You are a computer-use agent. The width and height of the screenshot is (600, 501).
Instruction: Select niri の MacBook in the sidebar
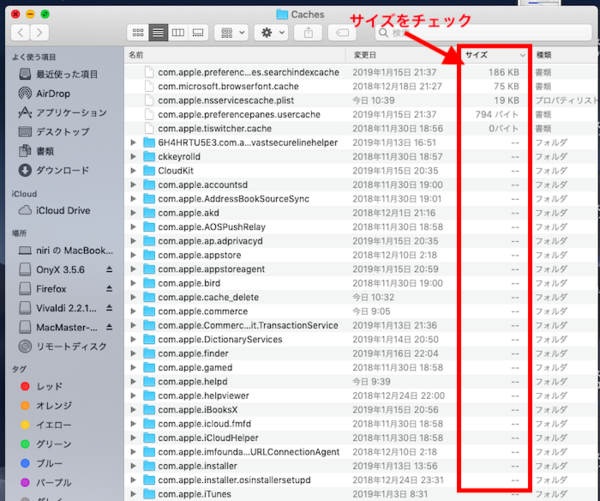66,251
